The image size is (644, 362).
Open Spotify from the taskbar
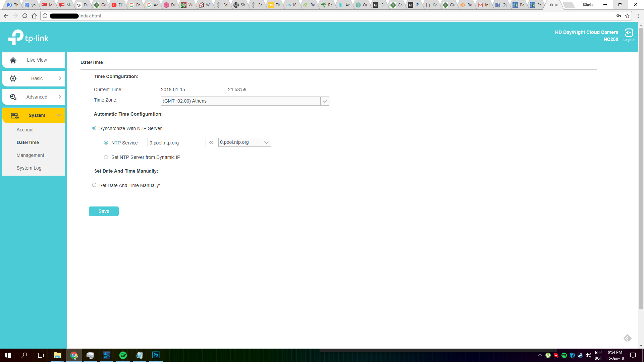click(123, 355)
